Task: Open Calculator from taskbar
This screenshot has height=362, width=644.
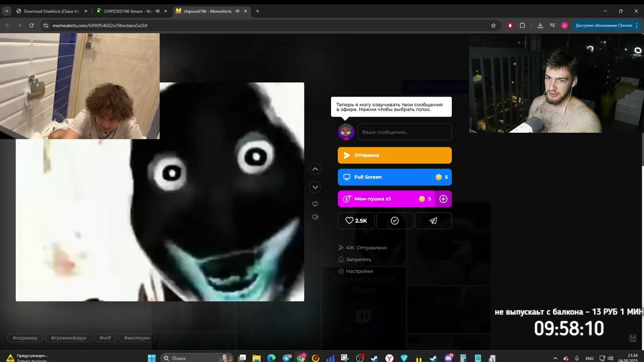Action: tap(463, 358)
